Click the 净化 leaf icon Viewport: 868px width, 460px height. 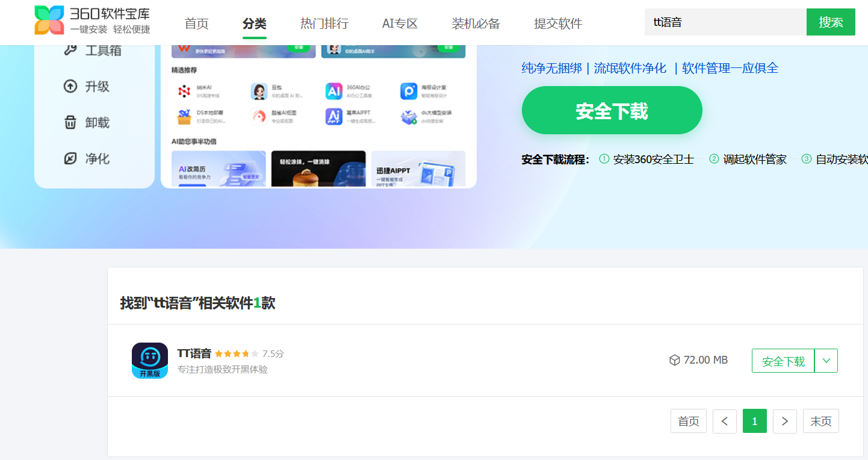70,158
